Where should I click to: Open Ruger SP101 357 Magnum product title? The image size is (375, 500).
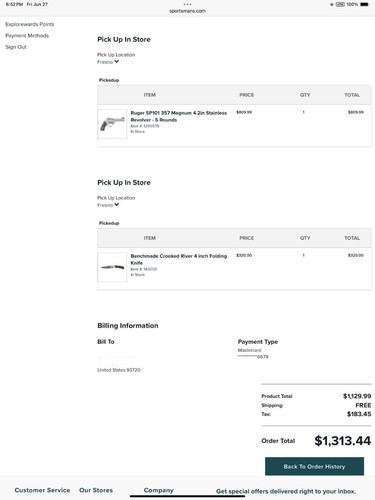(179, 116)
